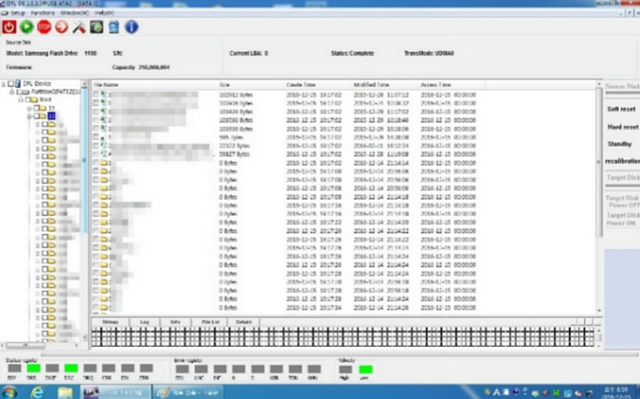Check the file row sized 50827 Bytes
Screen dimensions: 640x399
pos(96,154)
